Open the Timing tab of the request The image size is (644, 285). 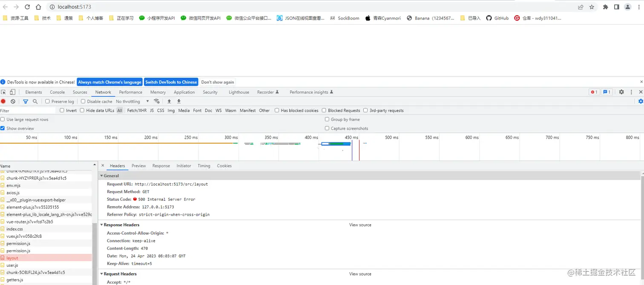pyautogui.click(x=204, y=166)
